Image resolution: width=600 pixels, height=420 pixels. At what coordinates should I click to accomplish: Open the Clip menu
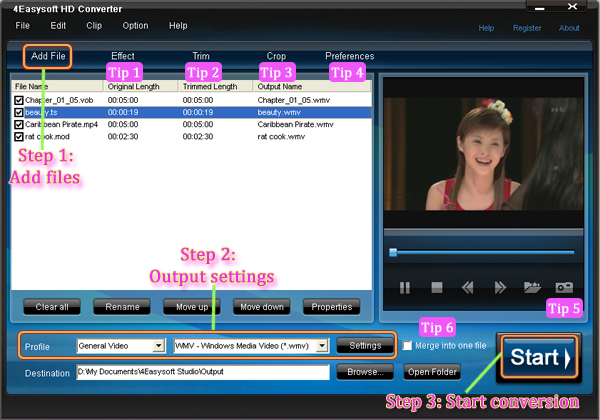coord(94,26)
